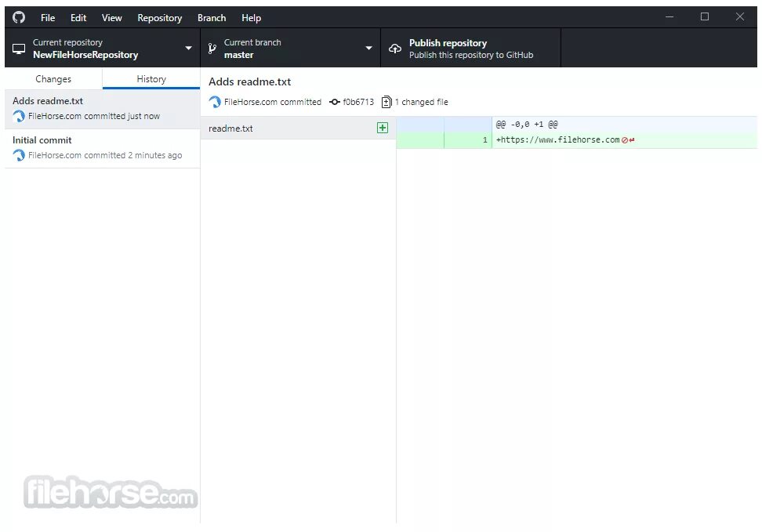Screen dimensions: 762x532
Task: Click the commit SHA f0b6713
Action: (x=358, y=102)
